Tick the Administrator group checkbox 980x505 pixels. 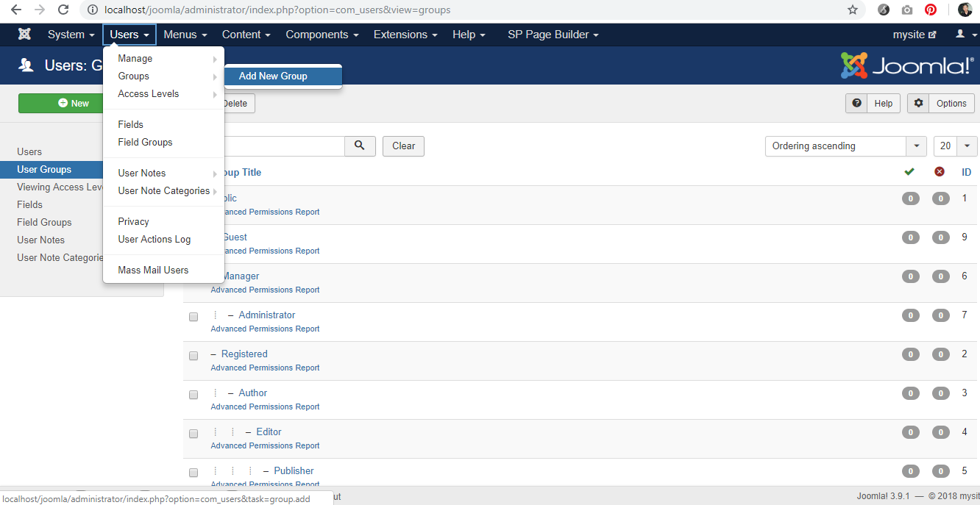click(193, 317)
